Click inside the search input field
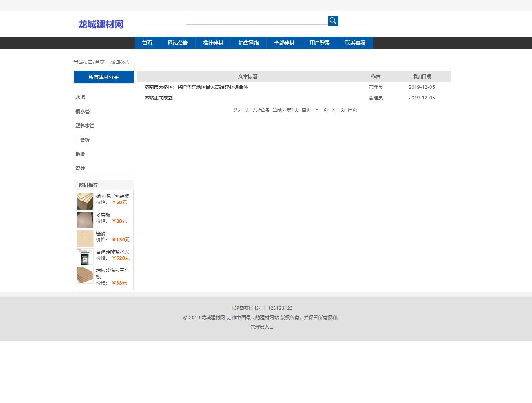The image size is (532, 403). pos(256,20)
